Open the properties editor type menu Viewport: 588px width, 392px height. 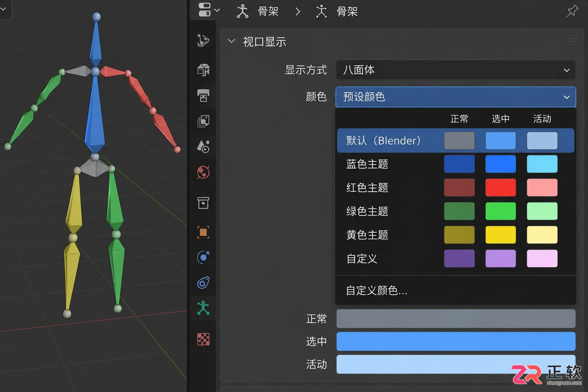(209, 10)
